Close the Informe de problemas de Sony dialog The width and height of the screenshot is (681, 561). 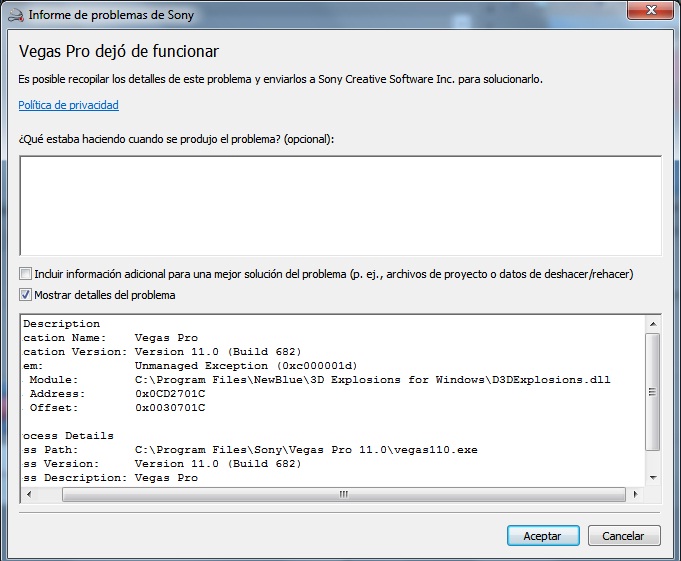pyautogui.click(x=651, y=10)
